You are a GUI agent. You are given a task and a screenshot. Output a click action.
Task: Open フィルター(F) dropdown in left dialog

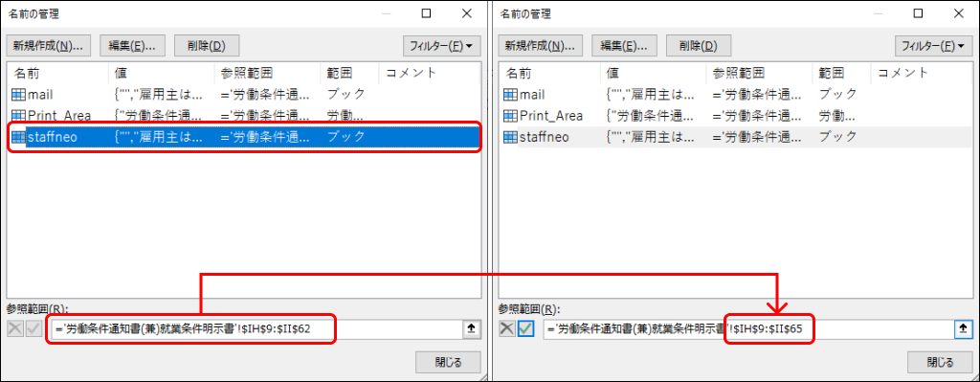coord(442,46)
